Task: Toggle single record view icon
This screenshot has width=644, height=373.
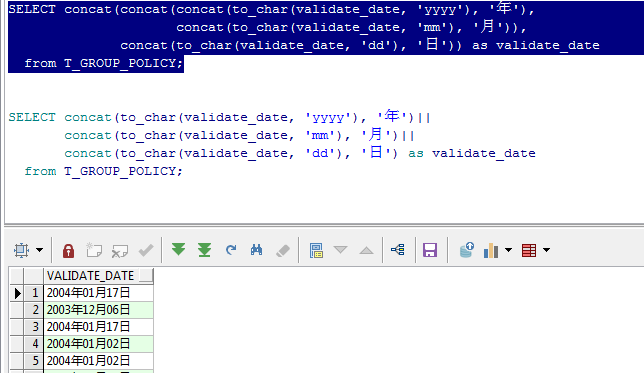Action: (x=316, y=250)
